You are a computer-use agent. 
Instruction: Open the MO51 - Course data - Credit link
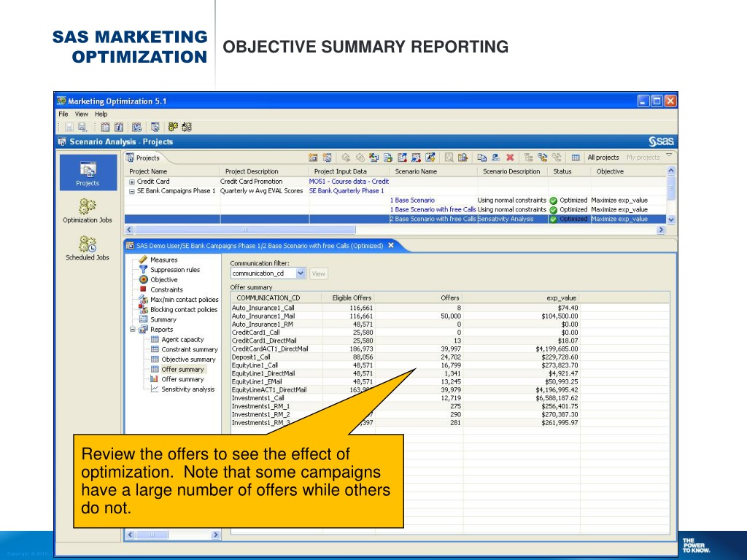pyautogui.click(x=349, y=182)
